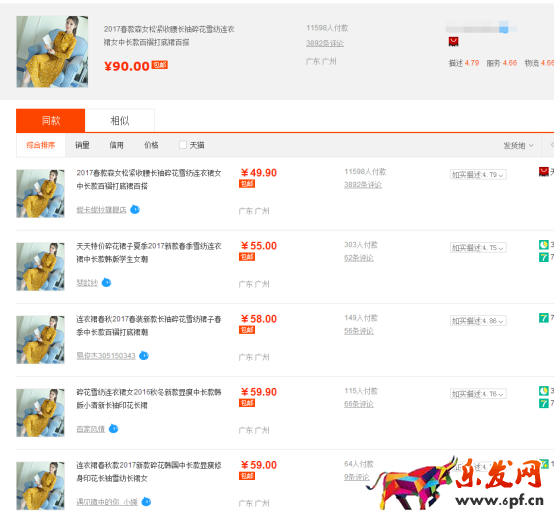Open shop link containing 305150343
This screenshot has height=521, width=554.
pyautogui.click(x=106, y=356)
